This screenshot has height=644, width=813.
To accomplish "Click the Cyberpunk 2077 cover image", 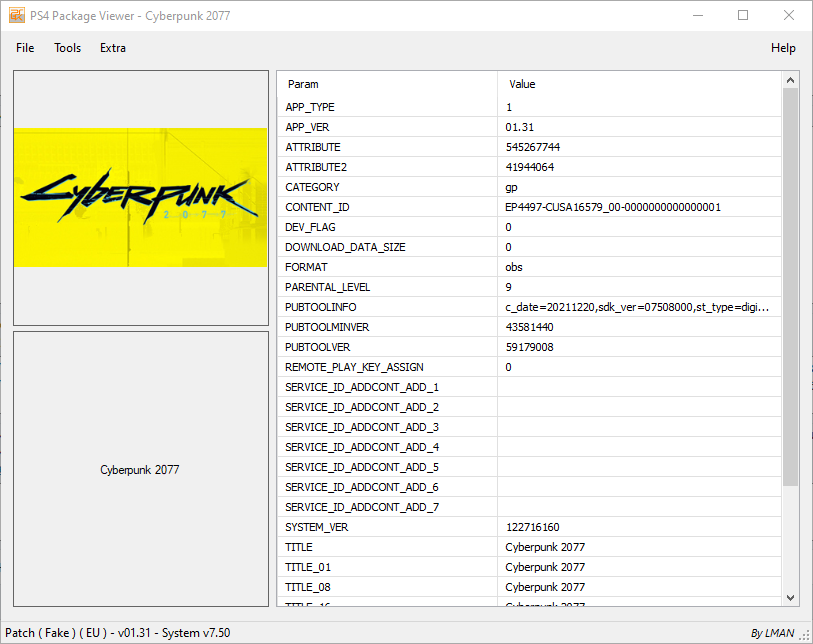I will (x=141, y=197).
